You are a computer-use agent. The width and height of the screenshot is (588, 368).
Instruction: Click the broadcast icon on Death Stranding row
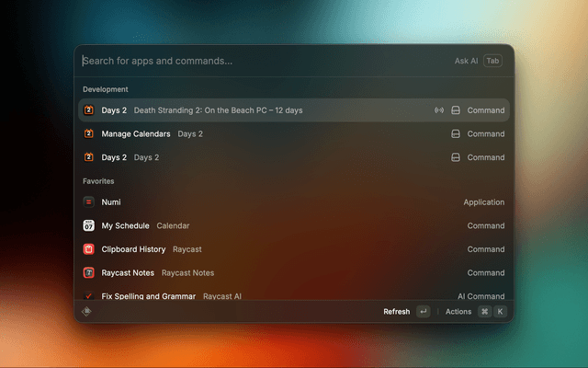click(439, 110)
